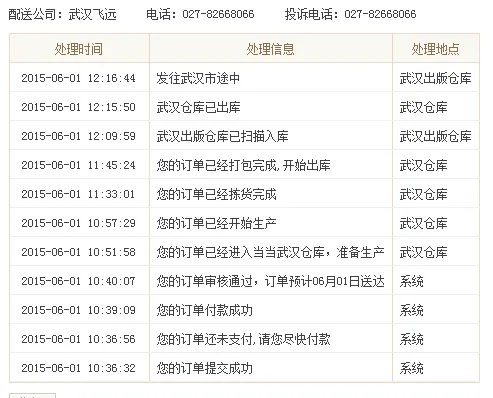This screenshot has height=398, width=493.
Task: Click the message 您的订单付款成功
Action: click(205, 310)
